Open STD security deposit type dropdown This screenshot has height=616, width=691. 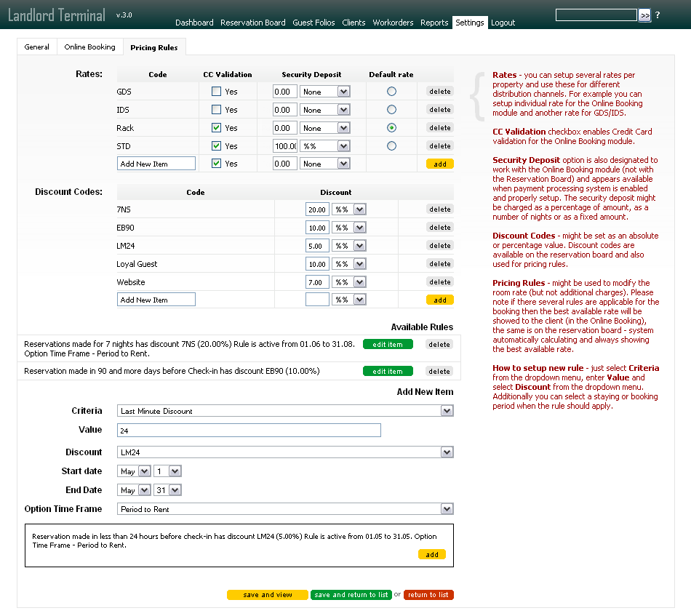click(325, 146)
